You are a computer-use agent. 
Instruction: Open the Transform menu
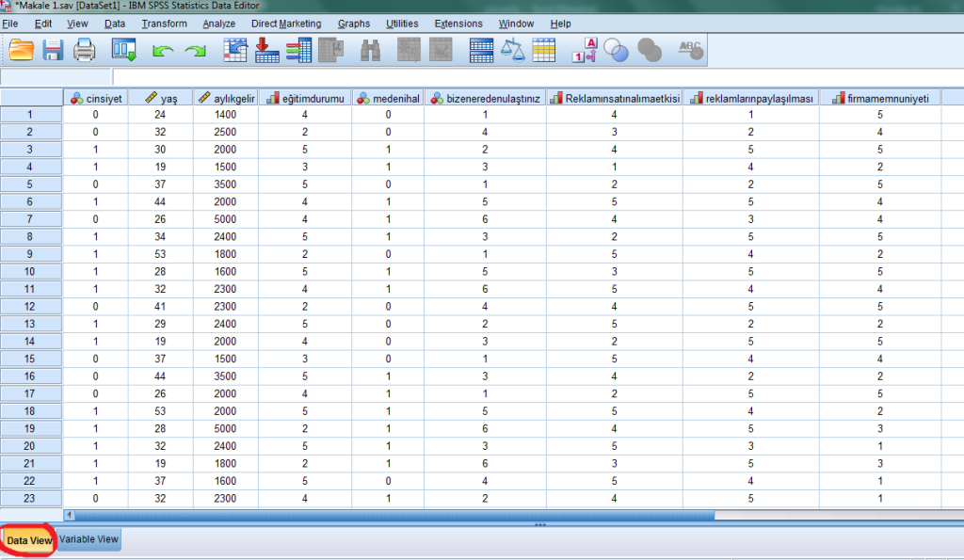point(165,24)
